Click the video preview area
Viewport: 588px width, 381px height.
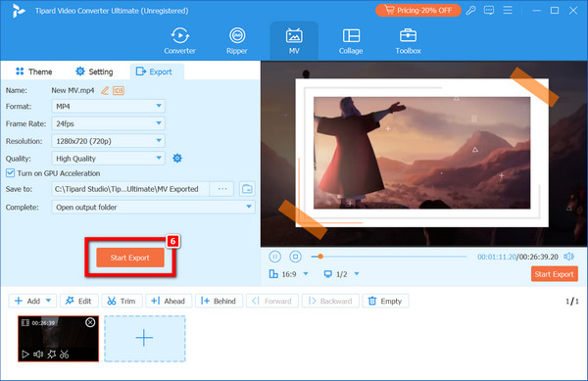click(424, 154)
